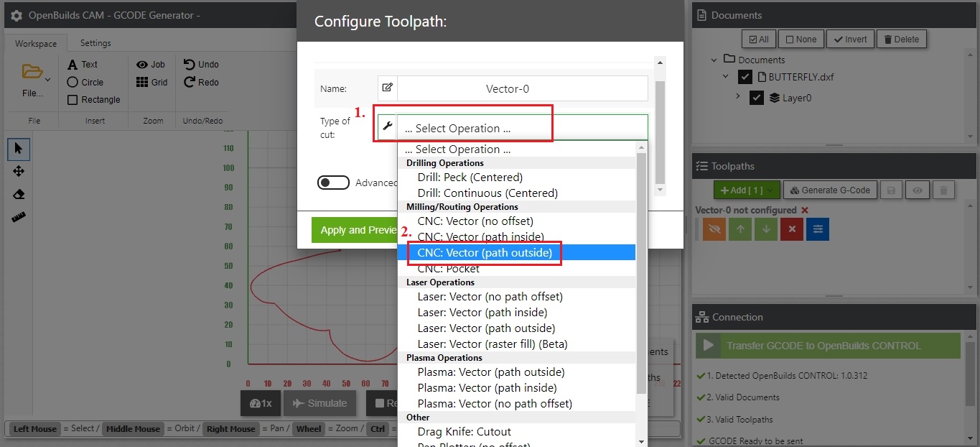This screenshot has width=980, height=447.
Task: Choose 'Laser: Vector (path inside)' operation
Action: click(516, 313)
